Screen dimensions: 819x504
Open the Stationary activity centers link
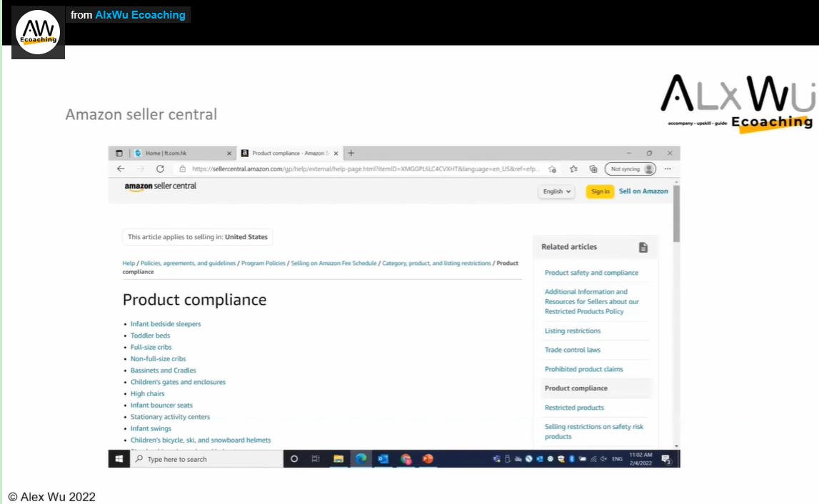coord(170,417)
